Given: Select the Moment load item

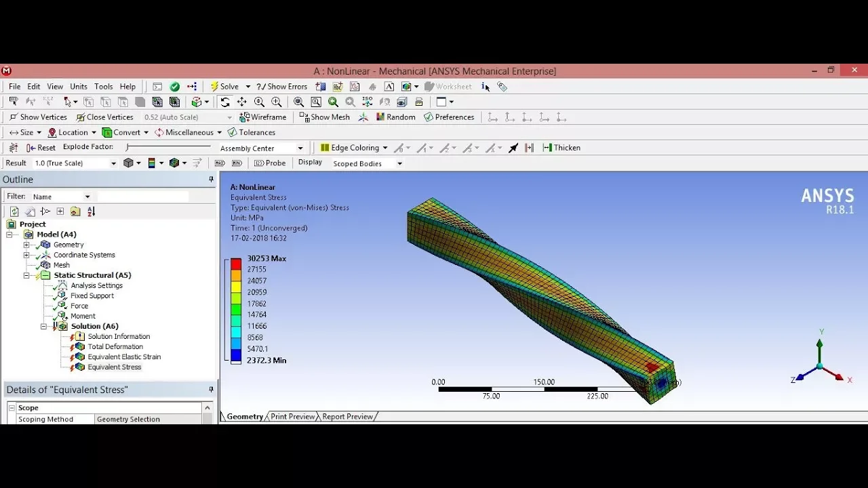Looking at the screenshot, I should (83, 316).
